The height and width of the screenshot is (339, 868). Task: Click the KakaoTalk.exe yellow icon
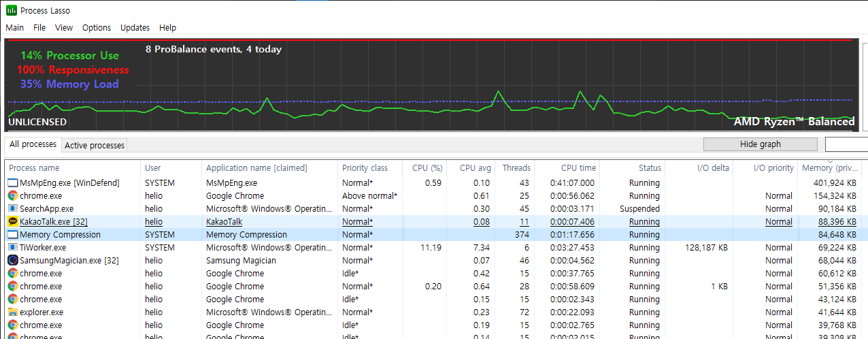(x=12, y=221)
